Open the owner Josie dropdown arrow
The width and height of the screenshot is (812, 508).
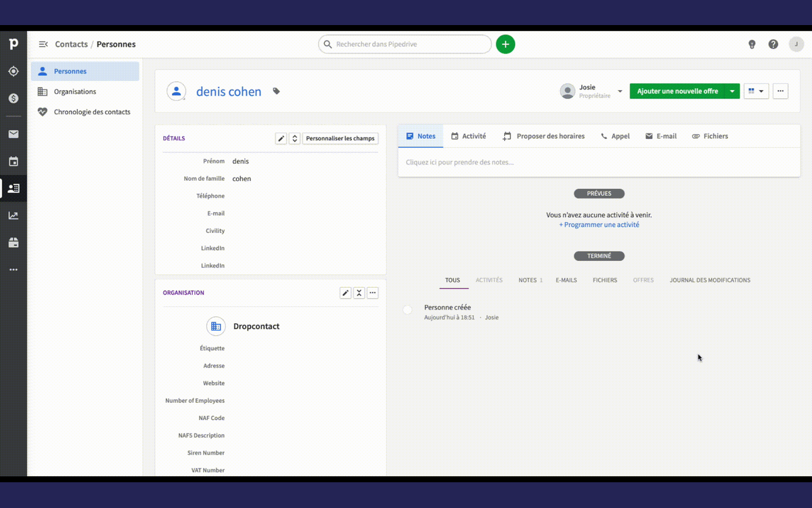pyautogui.click(x=620, y=91)
